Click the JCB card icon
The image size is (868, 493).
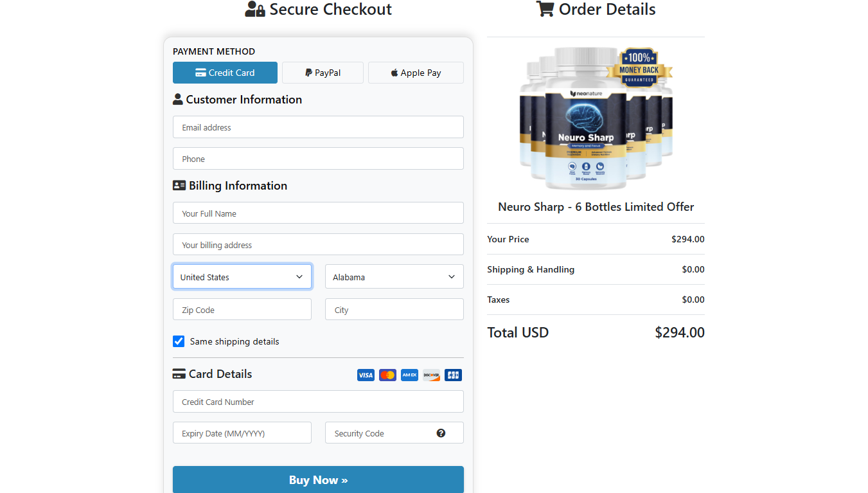point(453,375)
